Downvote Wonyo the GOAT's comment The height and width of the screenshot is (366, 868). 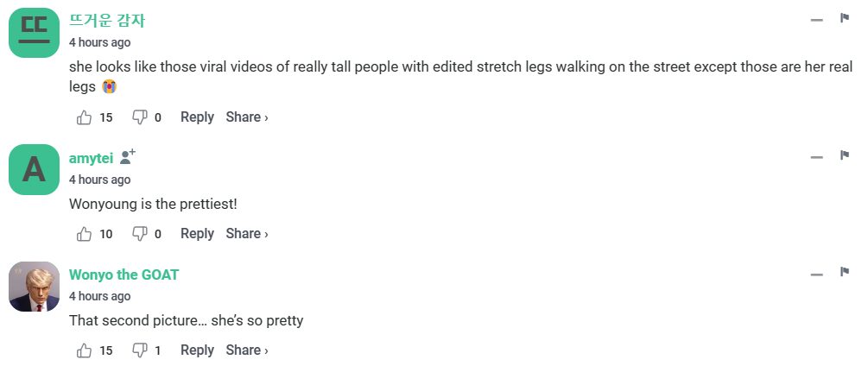(140, 350)
